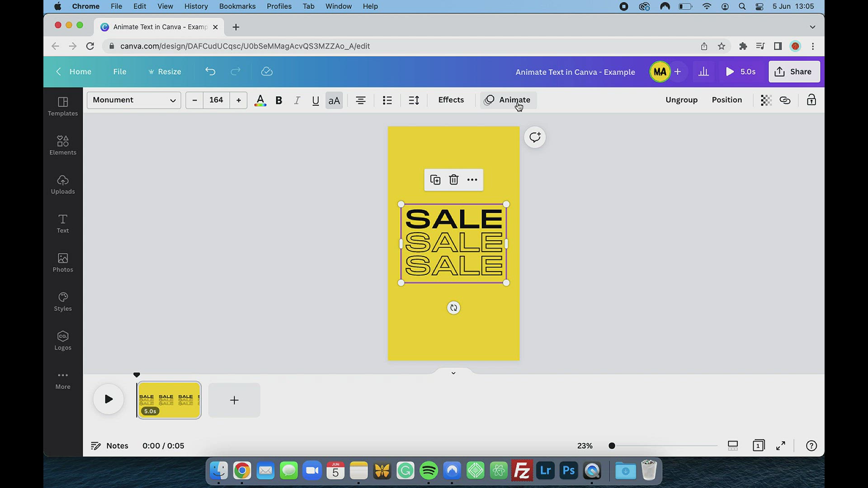This screenshot has width=868, height=488.
Task: Click the add comment bubble icon
Action: (x=535, y=137)
